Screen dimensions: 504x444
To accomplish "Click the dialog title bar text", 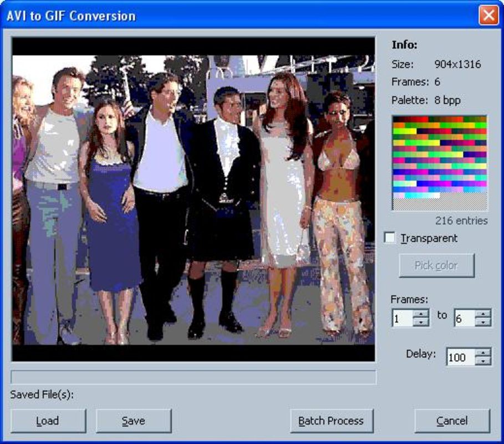I will coord(71,16).
